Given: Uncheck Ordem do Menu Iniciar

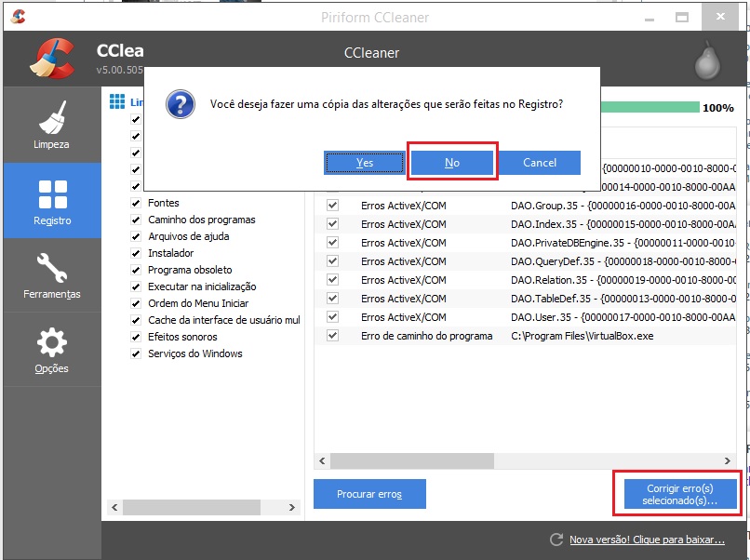Looking at the screenshot, I should pyautogui.click(x=136, y=303).
